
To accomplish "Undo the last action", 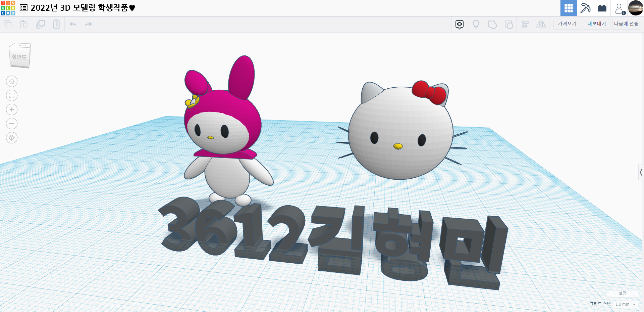I will click(x=73, y=24).
